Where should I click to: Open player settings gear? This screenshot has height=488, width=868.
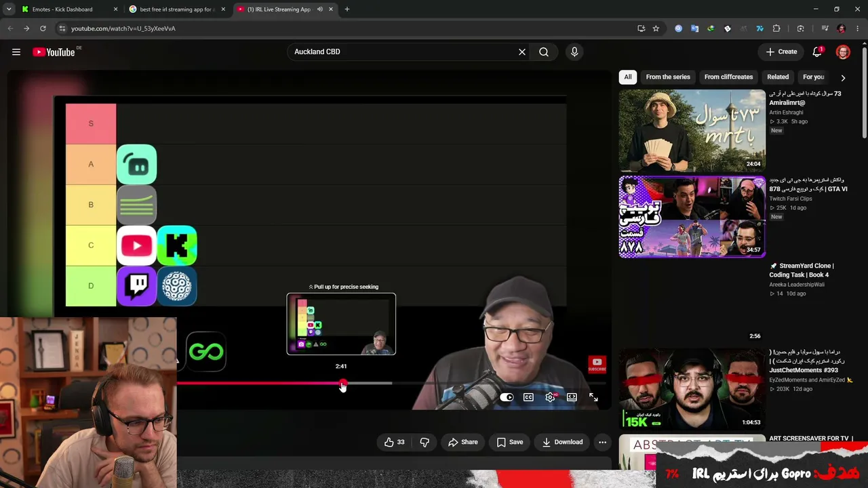(550, 397)
